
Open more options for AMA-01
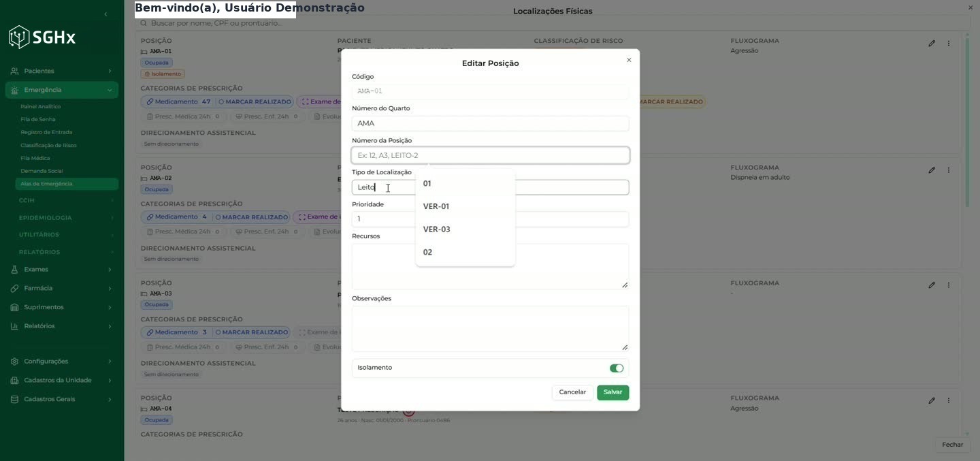pos(949,44)
